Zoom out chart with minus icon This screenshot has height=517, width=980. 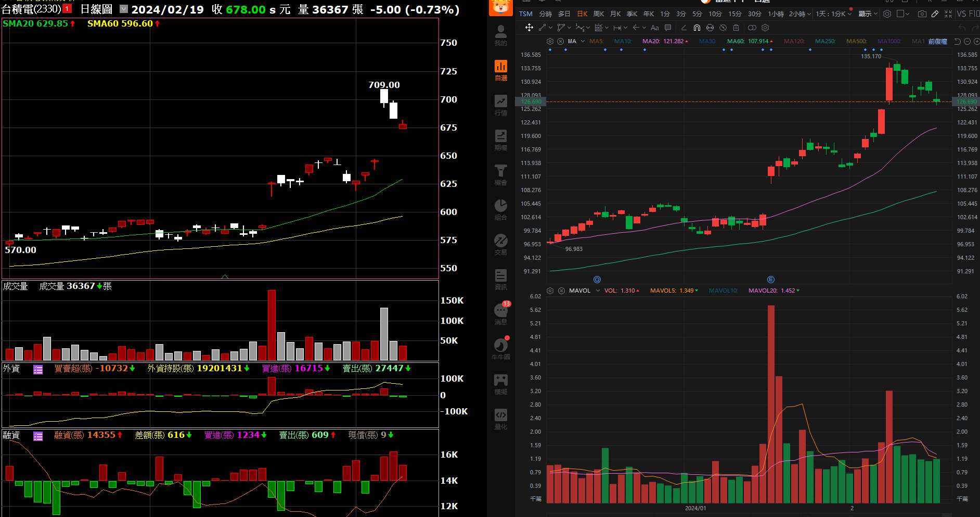point(968,41)
